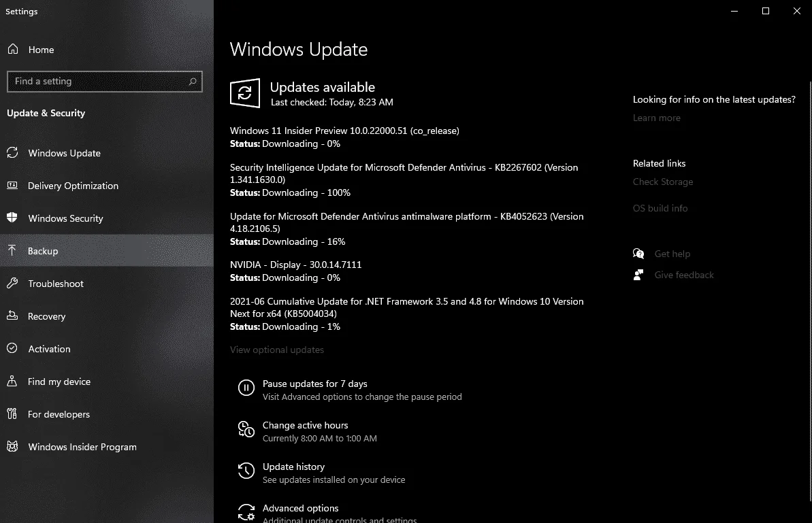Click the Delivery Optimization icon

tap(12, 185)
